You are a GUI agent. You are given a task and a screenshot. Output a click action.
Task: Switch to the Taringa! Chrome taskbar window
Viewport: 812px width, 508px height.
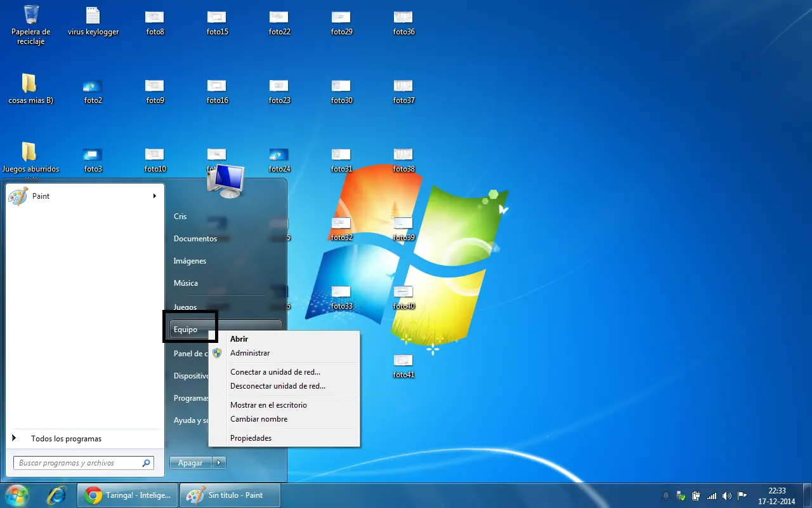coord(127,495)
